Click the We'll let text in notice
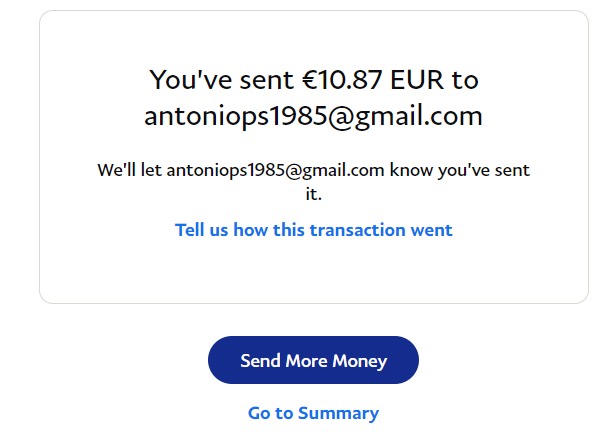 (x=129, y=170)
